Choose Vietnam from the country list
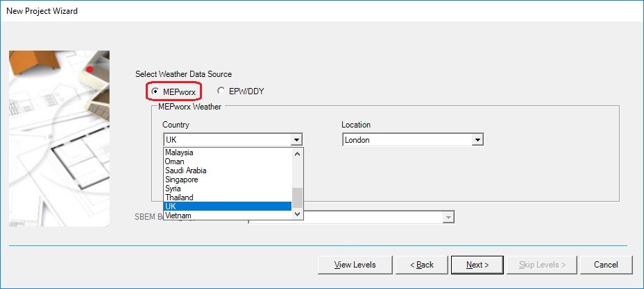Image resolution: width=644 pixels, height=289 pixels. 228,216
